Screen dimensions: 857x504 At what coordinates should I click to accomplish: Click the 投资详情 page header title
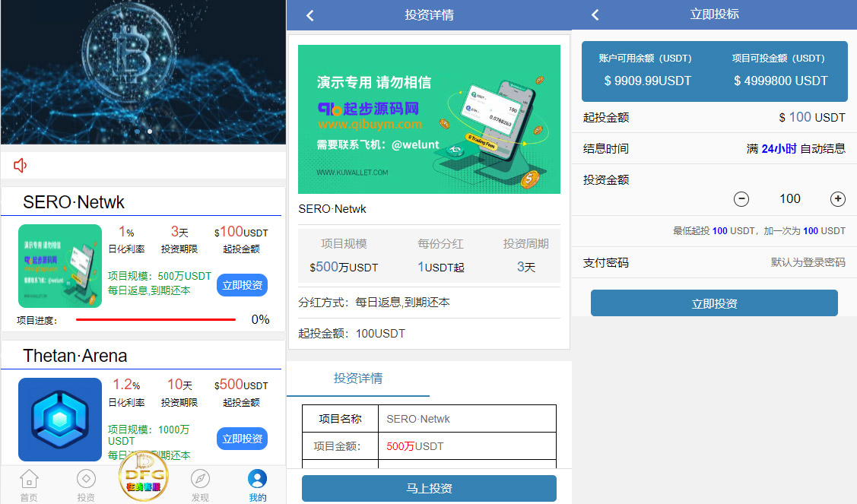[x=429, y=14]
